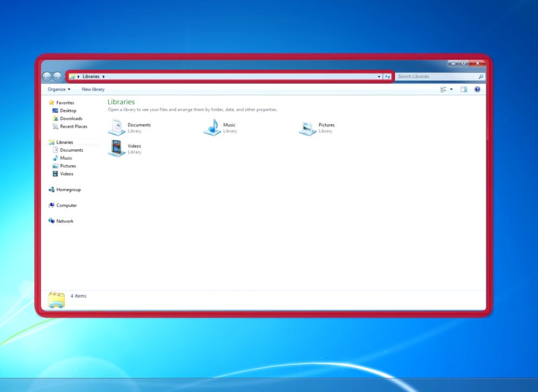Expand the arrow after Libraries in breadcrumb

pyautogui.click(x=103, y=76)
